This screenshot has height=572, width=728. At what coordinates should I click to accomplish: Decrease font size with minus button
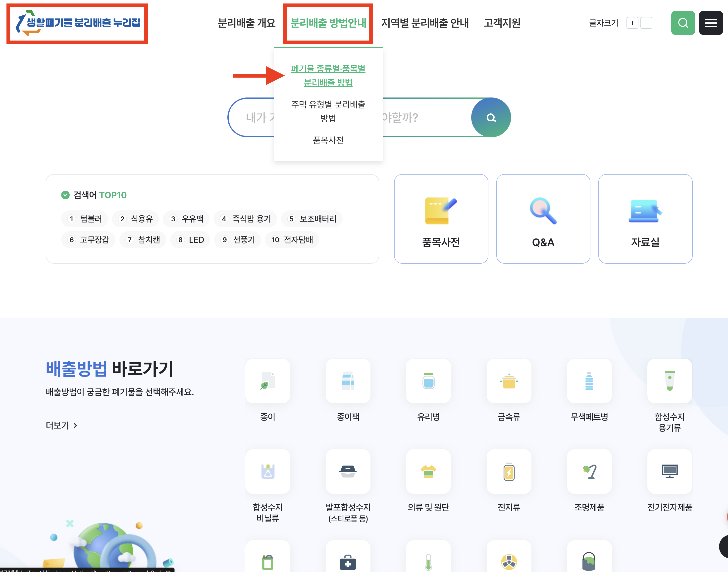[646, 23]
